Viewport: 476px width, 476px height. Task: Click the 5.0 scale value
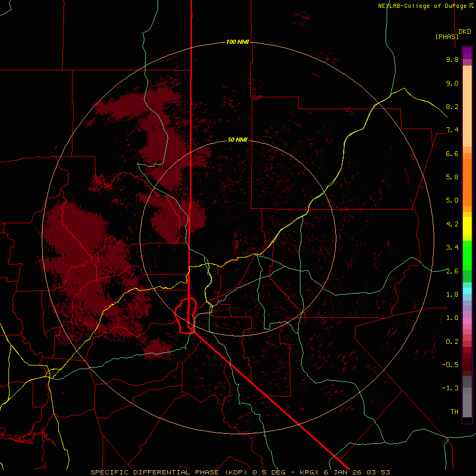[x=452, y=200]
